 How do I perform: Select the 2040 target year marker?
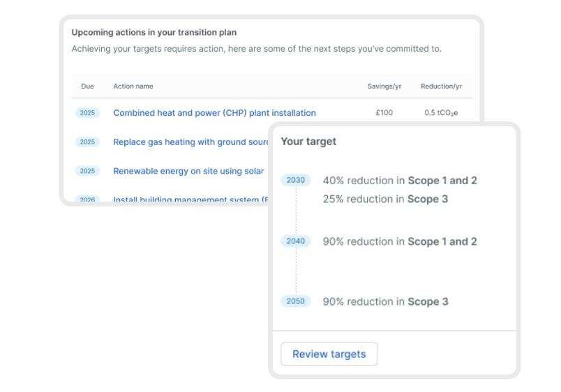click(x=296, y=241)
